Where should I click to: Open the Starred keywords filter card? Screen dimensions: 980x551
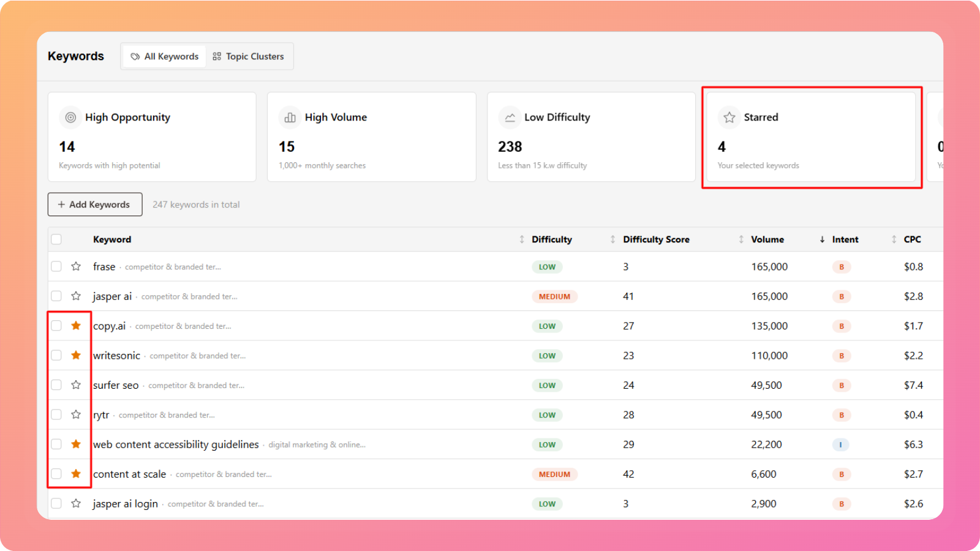pos(811,137)
